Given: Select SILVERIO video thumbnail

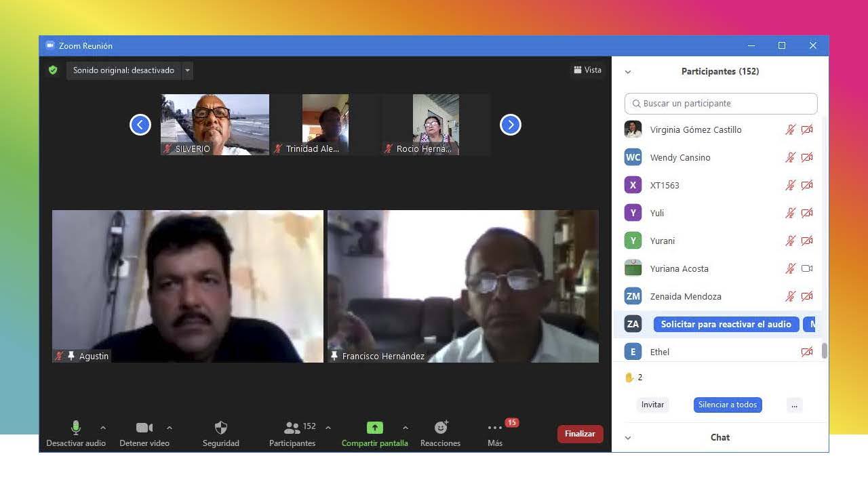Looking at the screenshot, I should click(215, 125).
